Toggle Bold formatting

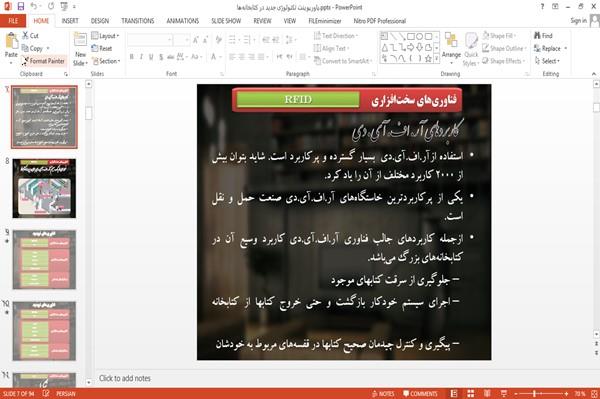[x=131, y=57]
